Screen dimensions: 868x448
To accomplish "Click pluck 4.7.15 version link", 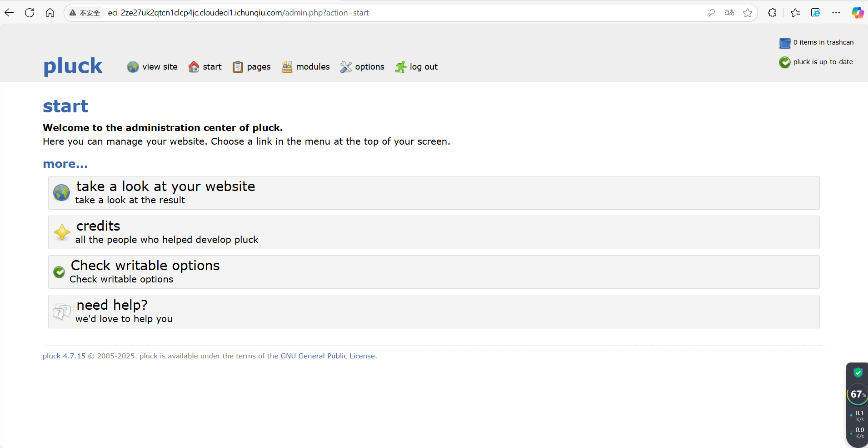I will tap(64, 356).
